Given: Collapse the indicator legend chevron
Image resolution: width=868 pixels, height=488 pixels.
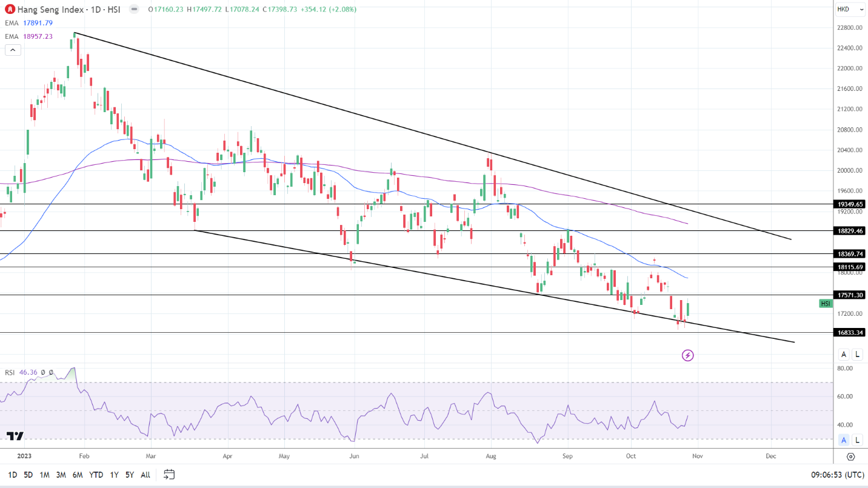Looking at the screenshot, I should click(x=13, y=50).
